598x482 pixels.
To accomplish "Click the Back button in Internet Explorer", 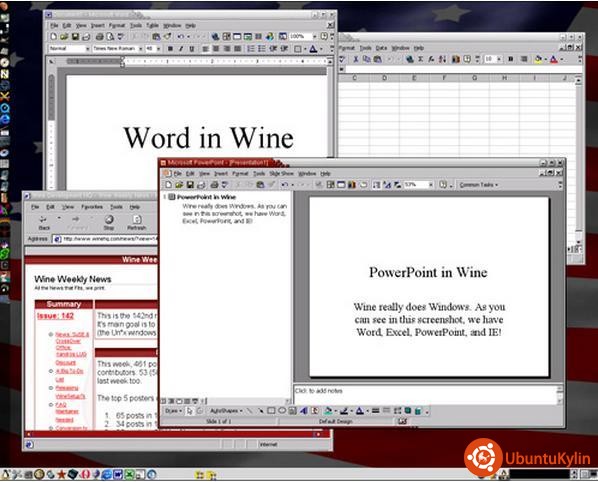I will [44, 222].
